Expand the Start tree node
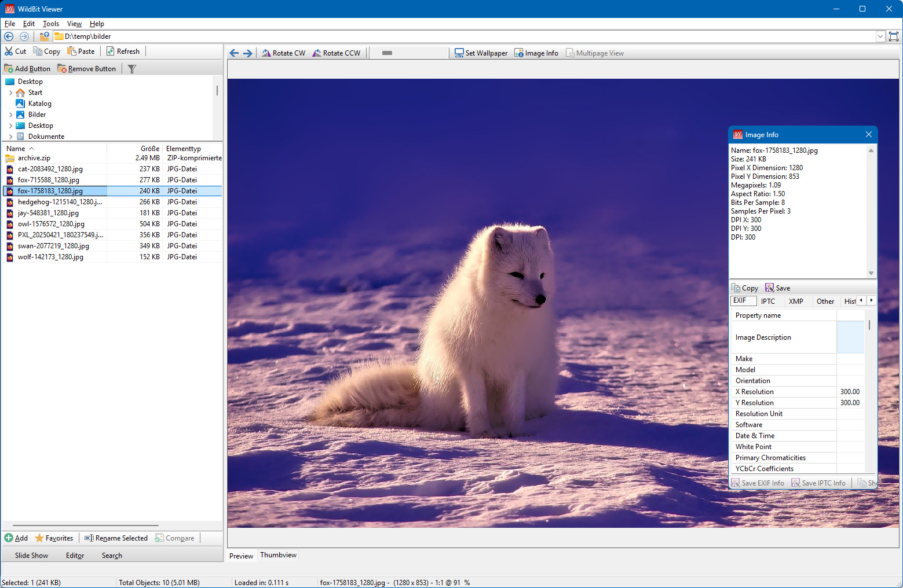The image size is (903, 588). 10,93
